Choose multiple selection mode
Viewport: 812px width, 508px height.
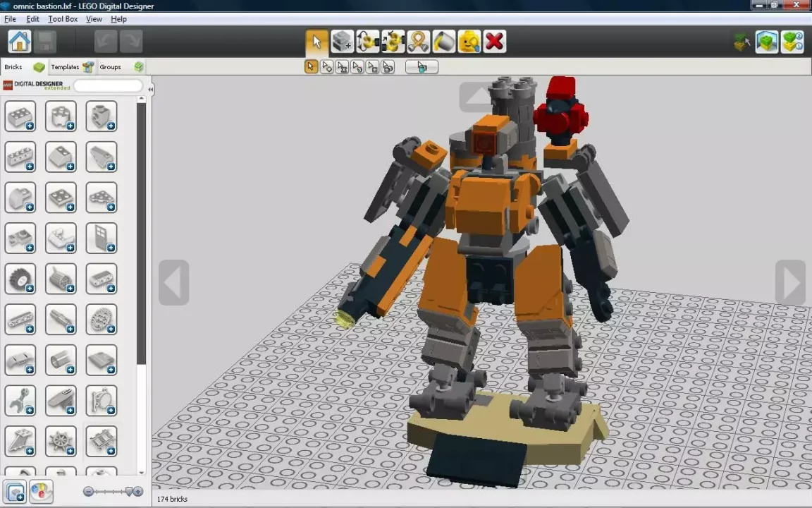pyautogui.click(x=327, y=67)
